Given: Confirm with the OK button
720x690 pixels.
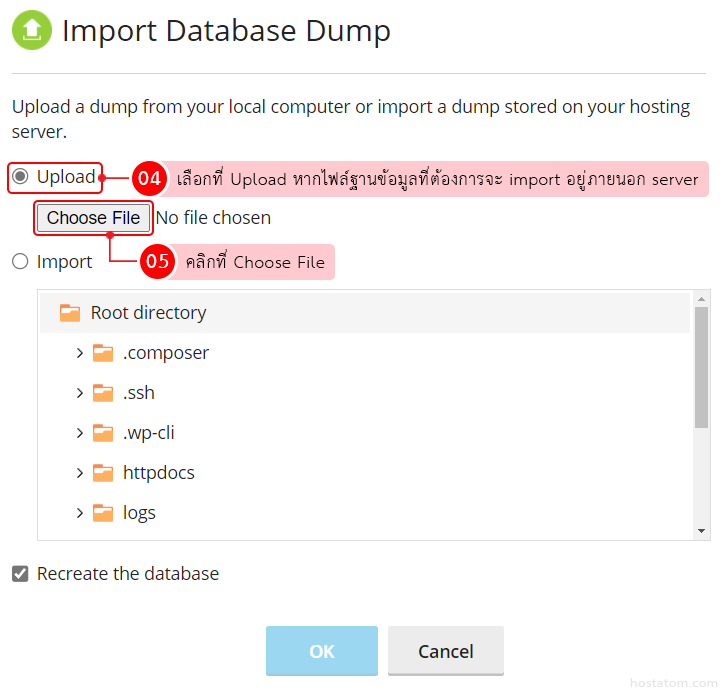Looking at the screenshot, I should tap(321, 651).
